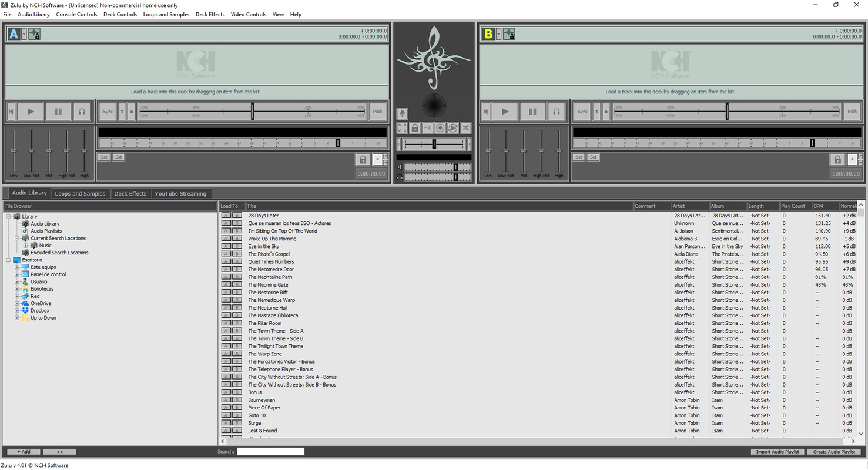Toggle the loop lock on Deck A

(x=363, y=159)
